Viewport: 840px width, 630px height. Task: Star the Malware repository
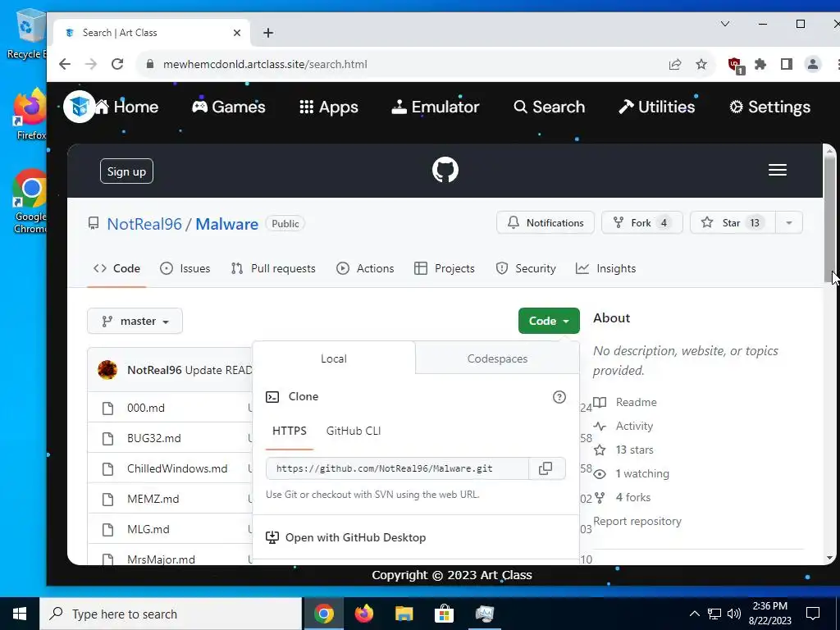733,223
